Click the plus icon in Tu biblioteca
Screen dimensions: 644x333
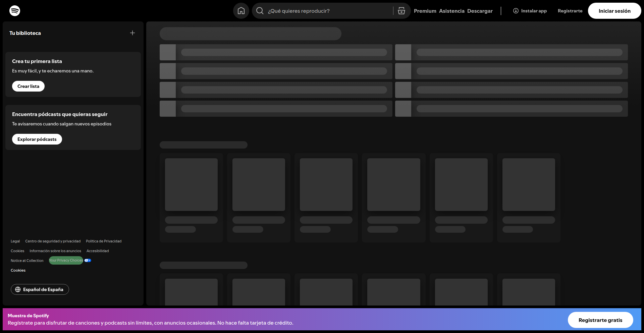coord(132,33)
